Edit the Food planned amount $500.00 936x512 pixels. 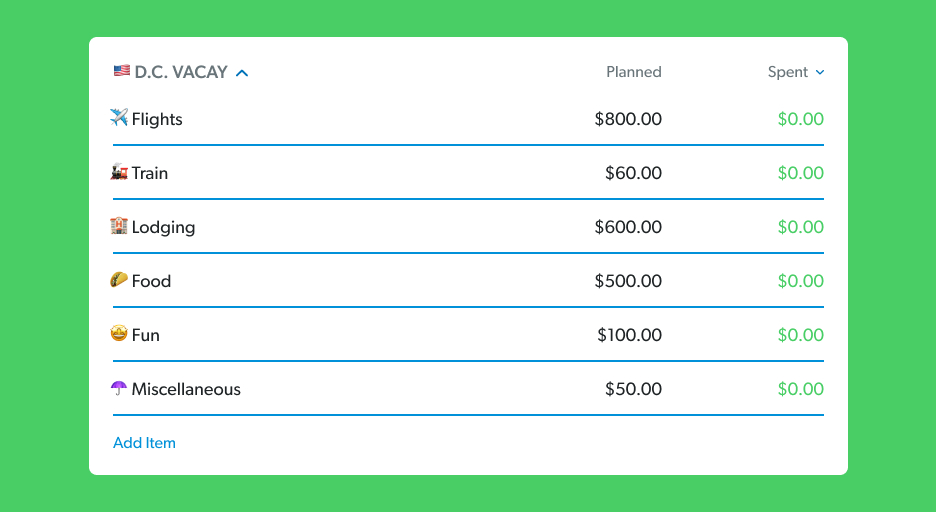628,281
